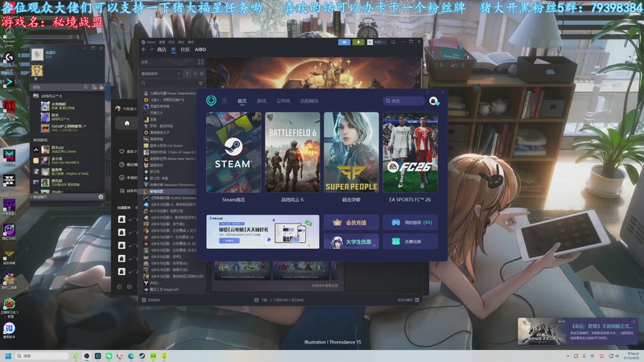
Task: Click the crown icon on 会员充值
Action: pyautogui.click(x=337, y=223)
